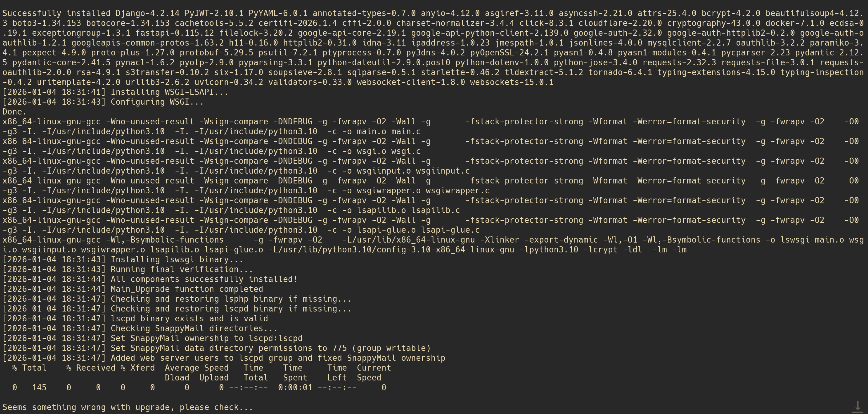
Task: Click the "All components successfully installed!" line
Action: [x=203, y=279]
